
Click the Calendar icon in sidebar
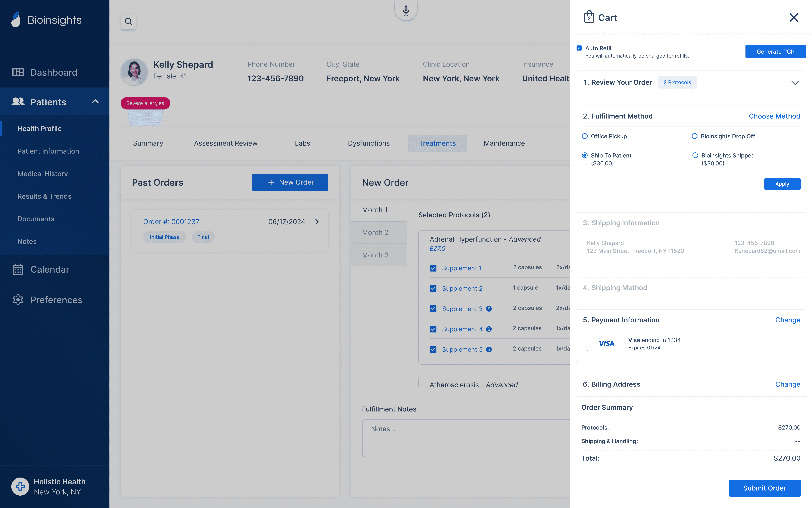coord(18,269)
